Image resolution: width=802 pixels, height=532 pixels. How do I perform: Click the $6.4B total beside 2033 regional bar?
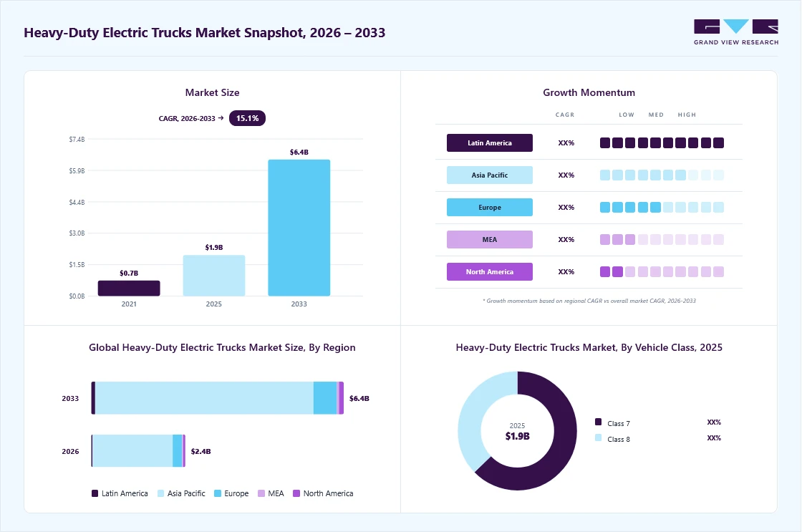coord(359,398)
